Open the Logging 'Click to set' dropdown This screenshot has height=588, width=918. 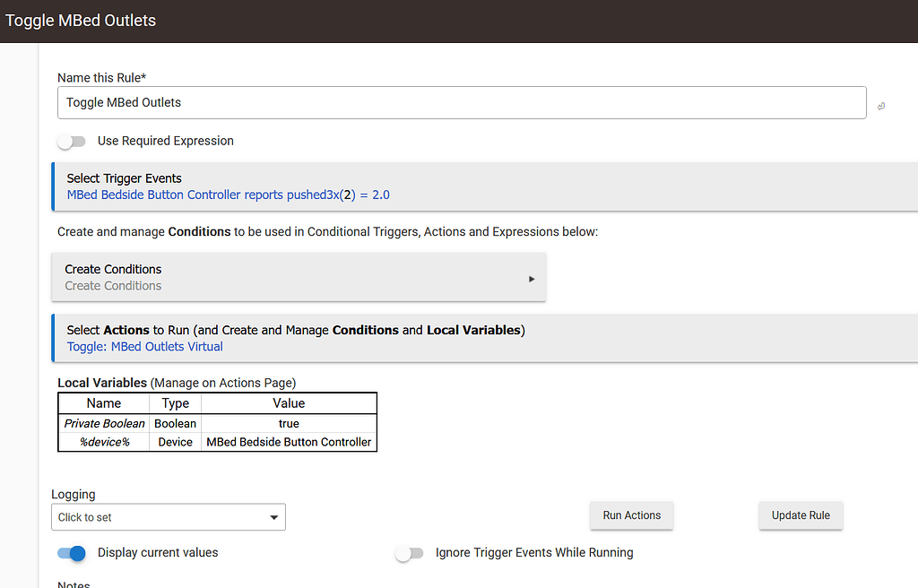tap(168, 517)
